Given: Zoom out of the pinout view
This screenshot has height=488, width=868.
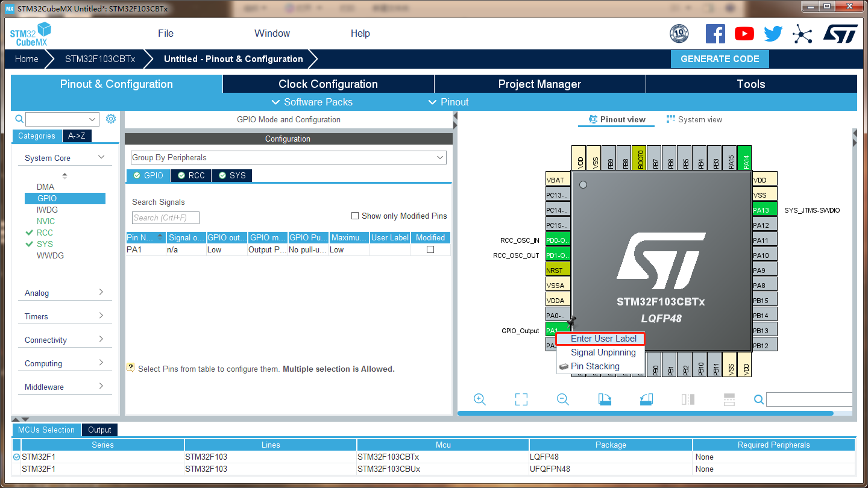Looking at the screenshot, I should point(563,399).
